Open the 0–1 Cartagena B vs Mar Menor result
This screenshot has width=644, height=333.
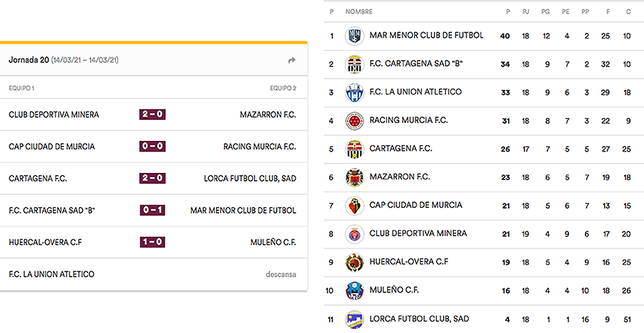152,210
